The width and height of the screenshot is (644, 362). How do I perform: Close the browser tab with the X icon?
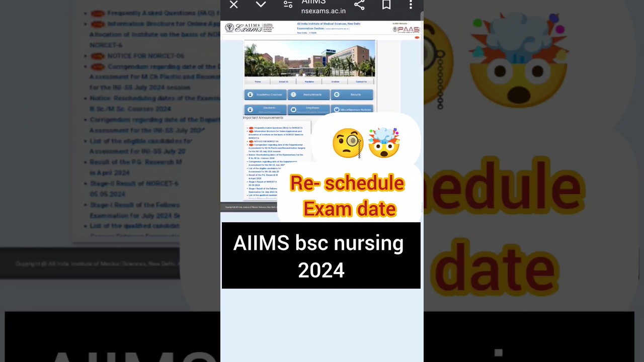coord(233,5)
